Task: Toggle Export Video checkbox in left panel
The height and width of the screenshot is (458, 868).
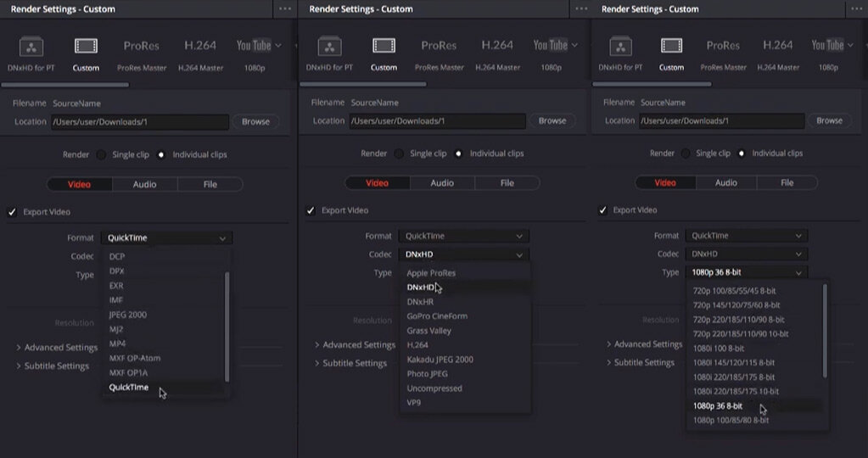Action: tap(12, 212)
